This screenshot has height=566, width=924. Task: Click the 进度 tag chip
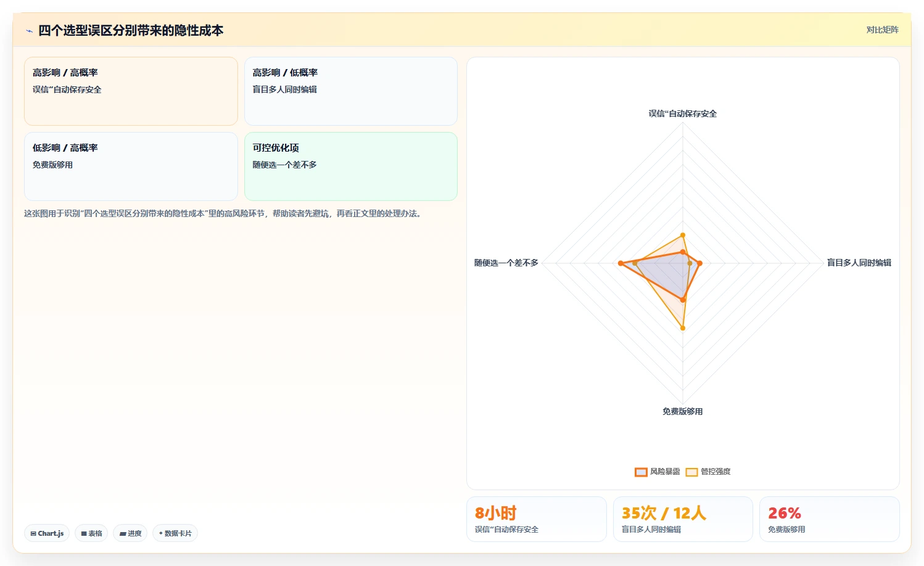[130, 533]
